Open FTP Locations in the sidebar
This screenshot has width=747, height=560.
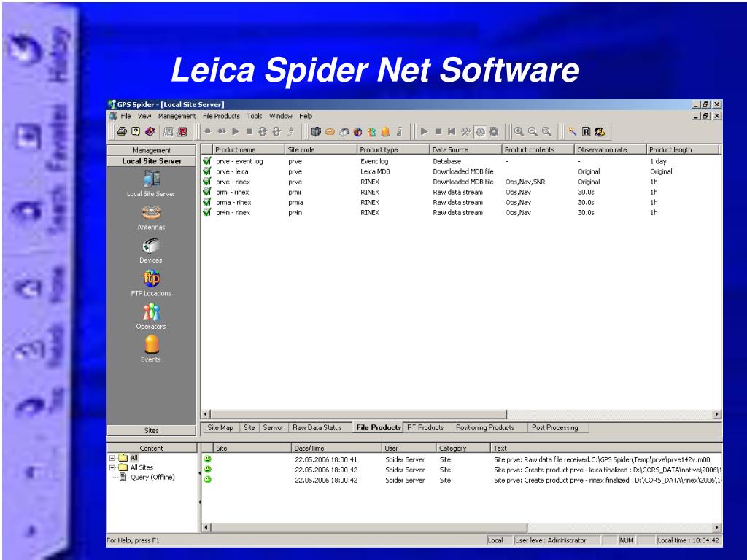click(151, 284)
